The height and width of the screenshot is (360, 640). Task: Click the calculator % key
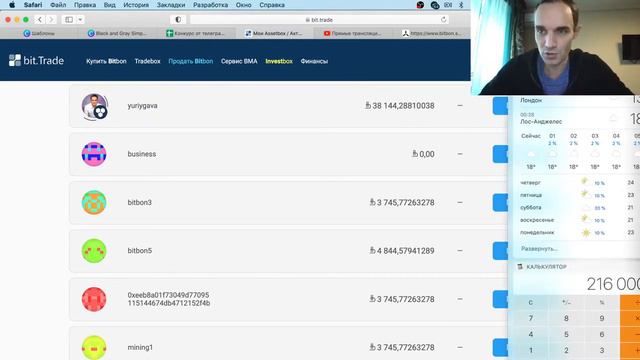602,302
